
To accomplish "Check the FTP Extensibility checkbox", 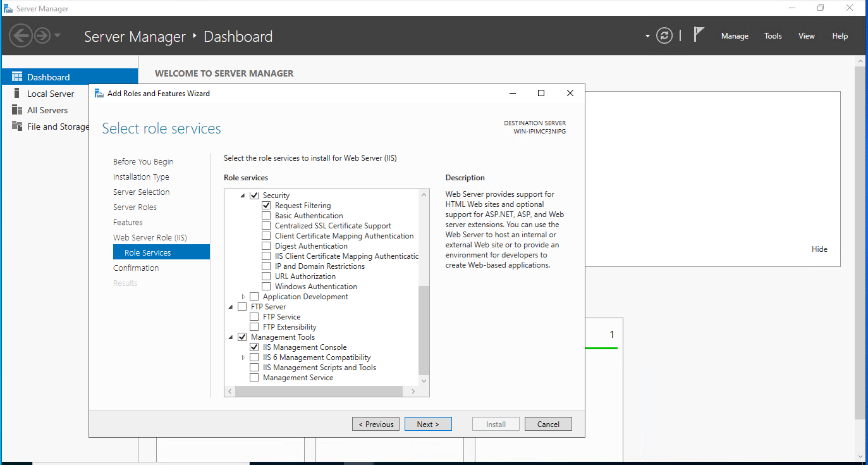I will pos(254,327).
